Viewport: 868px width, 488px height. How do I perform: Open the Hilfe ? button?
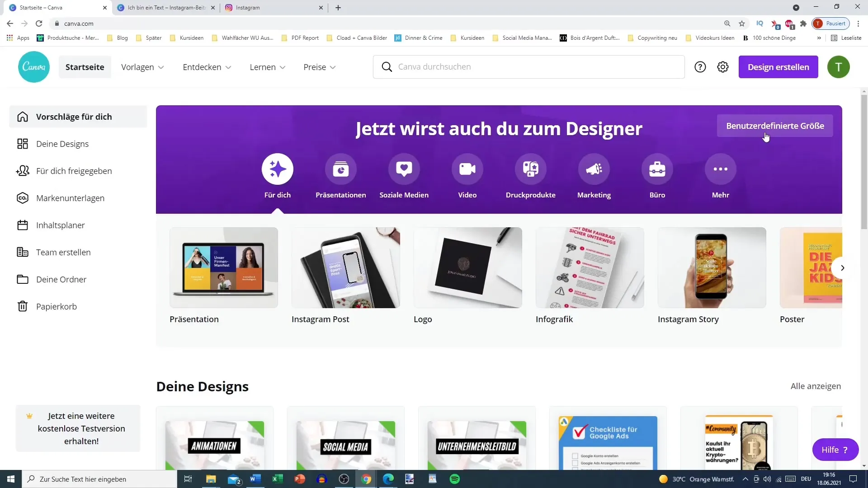(x=835, y=450)
